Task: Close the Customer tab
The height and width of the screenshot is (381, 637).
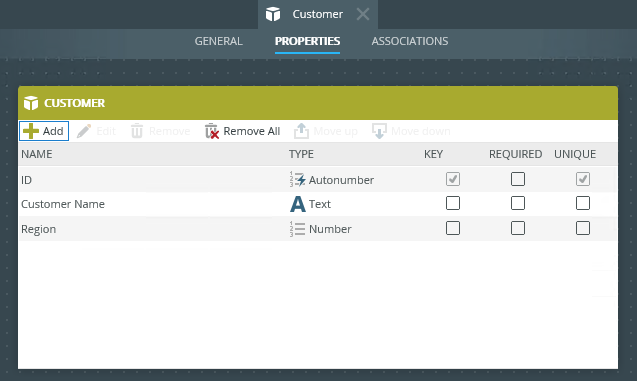Action: 363,14
